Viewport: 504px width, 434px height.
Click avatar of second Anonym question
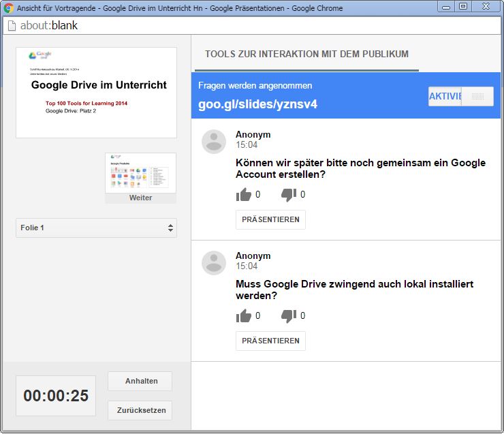click(214, 263)
